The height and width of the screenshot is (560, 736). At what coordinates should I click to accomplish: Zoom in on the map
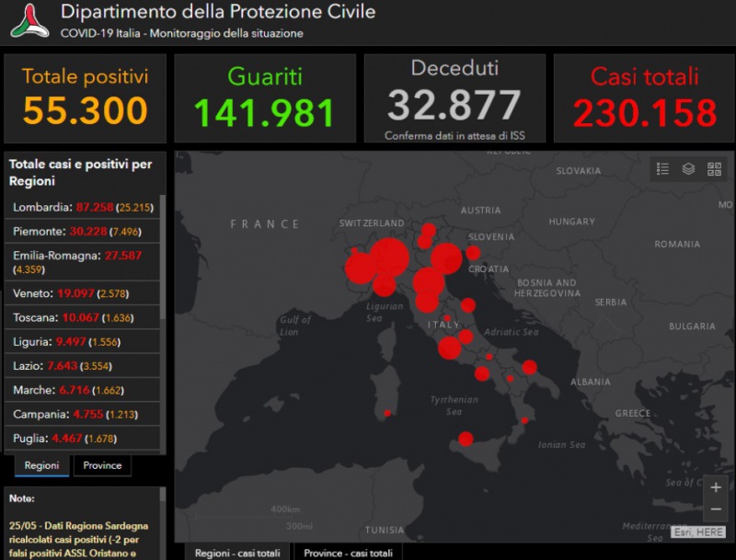(x=716, y=487)
